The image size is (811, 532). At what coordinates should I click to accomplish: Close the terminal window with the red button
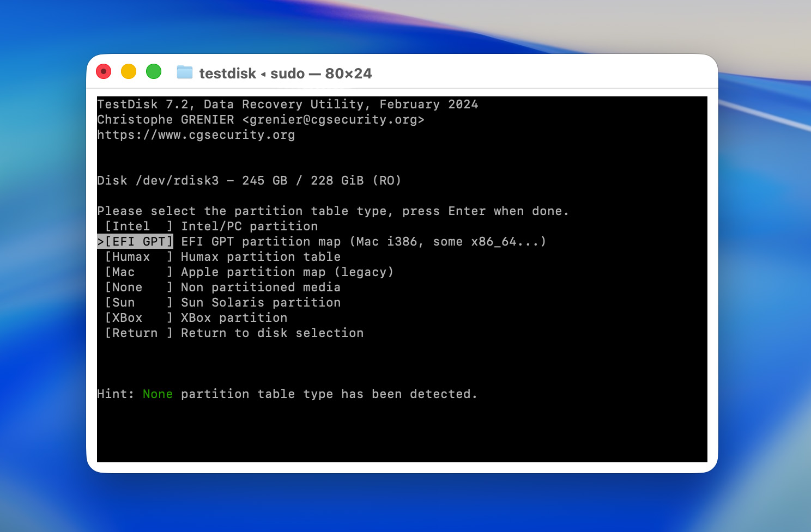pos(104,71)
